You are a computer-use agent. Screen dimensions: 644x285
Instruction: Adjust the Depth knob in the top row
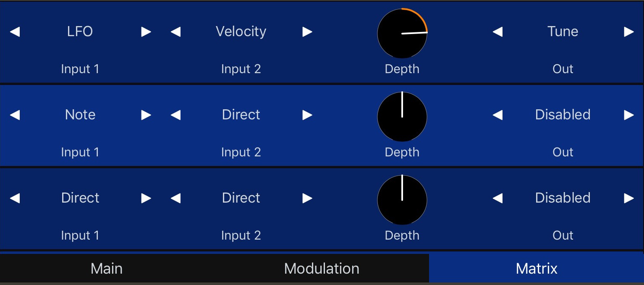402,34
